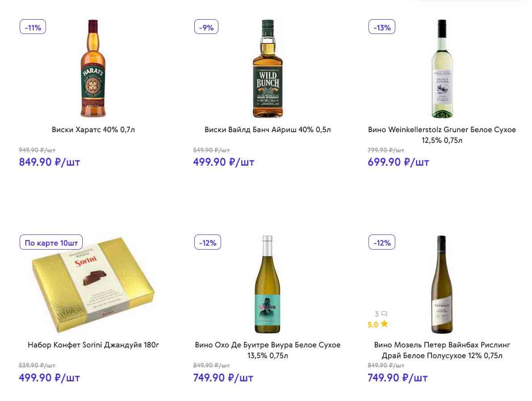This screenshot has height=401, width=532.
Task: Click the reviews comment icon next to 3
Action: [384, 314]
